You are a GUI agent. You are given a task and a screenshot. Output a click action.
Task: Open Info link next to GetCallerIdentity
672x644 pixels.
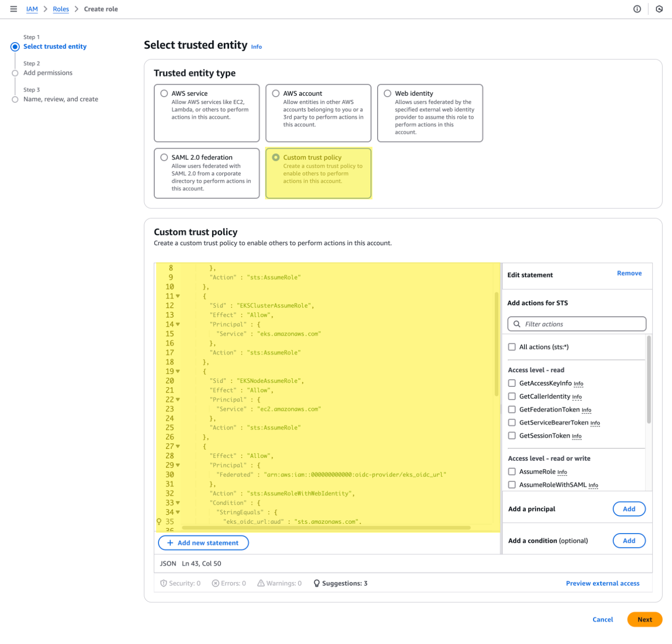point(577,397)
